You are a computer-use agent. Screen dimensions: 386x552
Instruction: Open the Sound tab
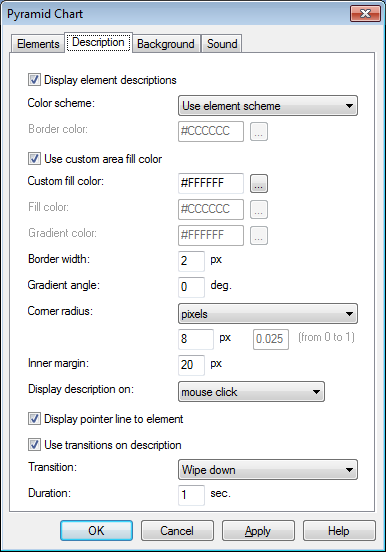(222, 44)
